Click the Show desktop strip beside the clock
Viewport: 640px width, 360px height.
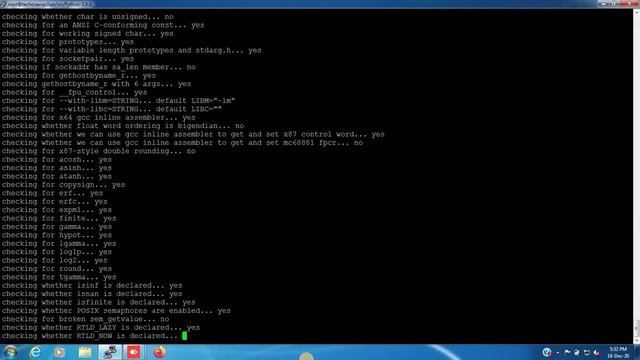point(637,352)
